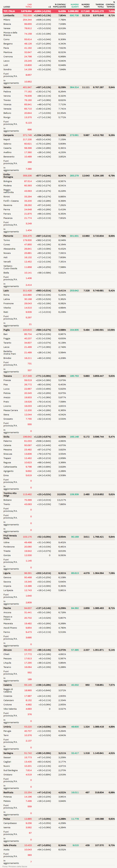Select the Trentino Alto Adige region row
This screenshot has width=117, height=868.
[10, 494]
